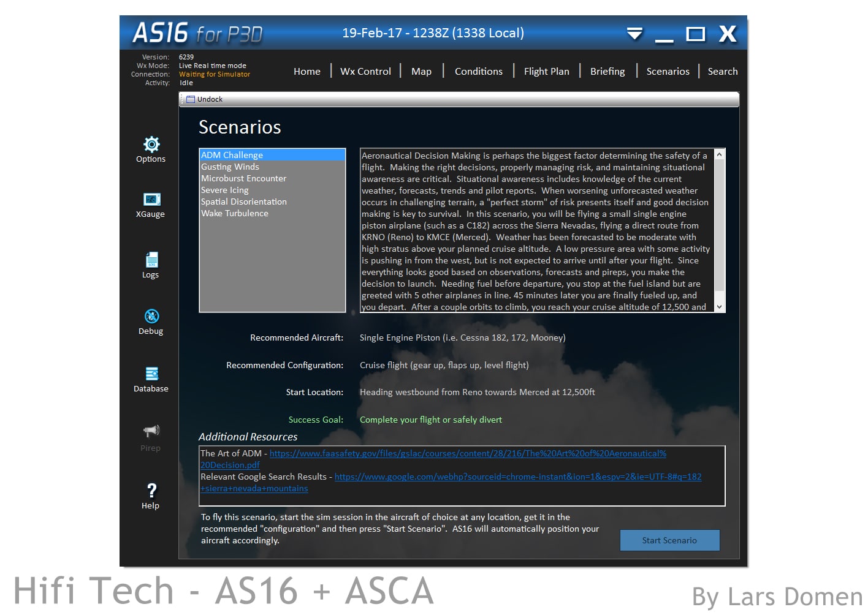Image resolution: width=868 pixels, height=615 pixels.
Task: Open the Database icon
Action: (151, 374)
